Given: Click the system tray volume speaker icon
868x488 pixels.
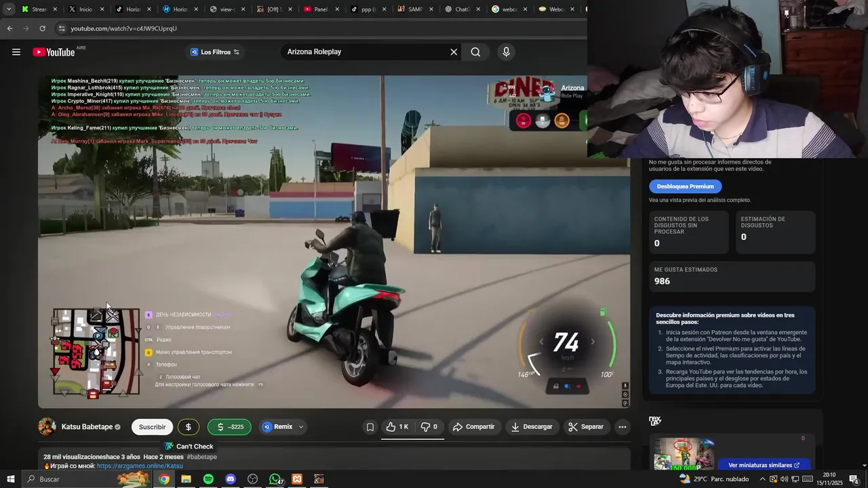Looking at the screenshot, I should [x=784, y=479].
